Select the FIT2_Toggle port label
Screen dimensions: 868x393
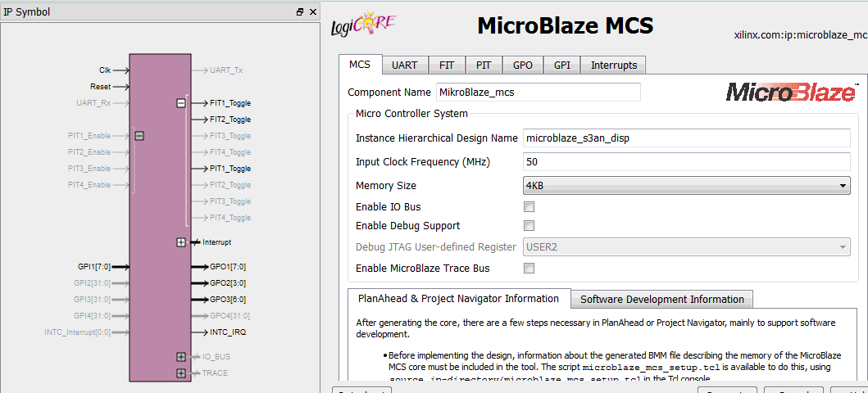tap(230, 120)
